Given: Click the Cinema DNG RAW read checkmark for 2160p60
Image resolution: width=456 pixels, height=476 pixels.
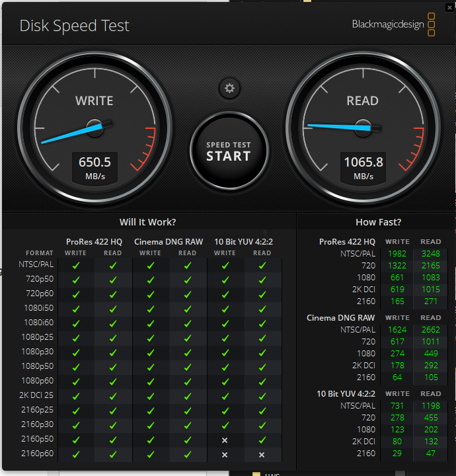Looking at the screenshot, I should [x=188, y=454].
